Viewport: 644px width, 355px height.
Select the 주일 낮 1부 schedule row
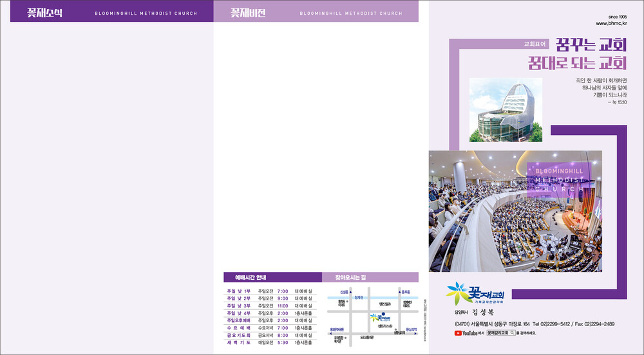coord(270,291)
